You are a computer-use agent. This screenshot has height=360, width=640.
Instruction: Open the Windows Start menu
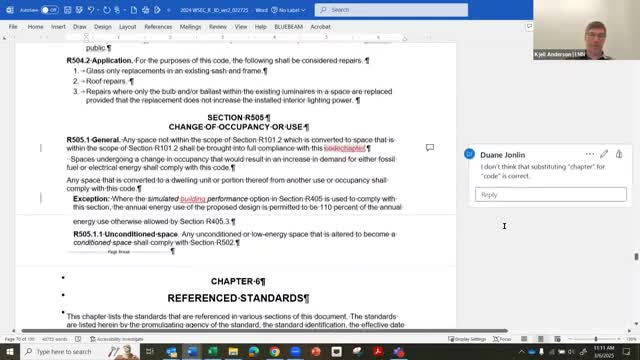click(x=9, y=351)
